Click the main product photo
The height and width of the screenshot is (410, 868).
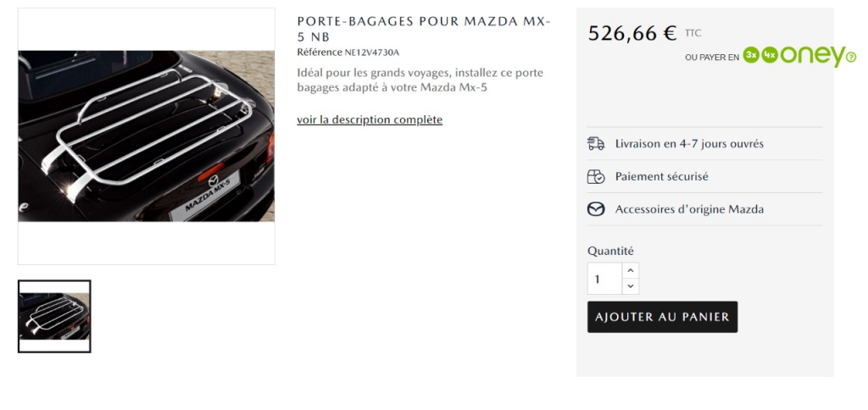146,136
